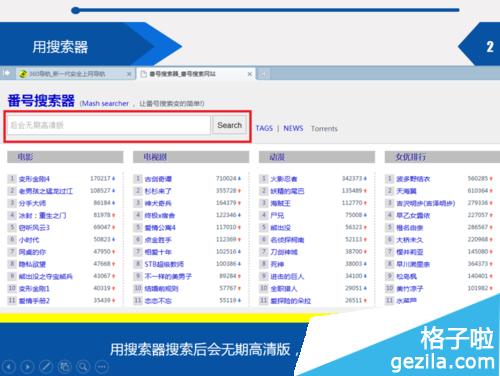Open anime entry 火影忍者
The image size is (500, 376).
[284, 179]
